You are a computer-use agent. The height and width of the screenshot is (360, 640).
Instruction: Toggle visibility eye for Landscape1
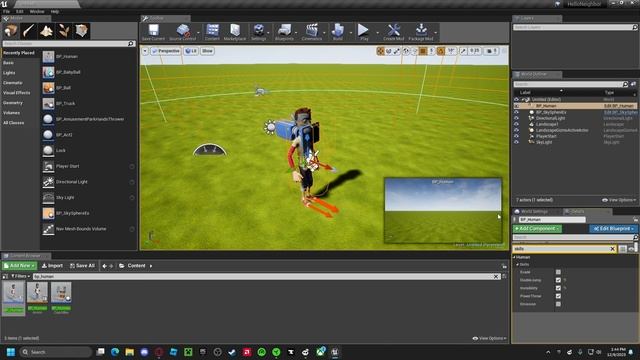516,124
